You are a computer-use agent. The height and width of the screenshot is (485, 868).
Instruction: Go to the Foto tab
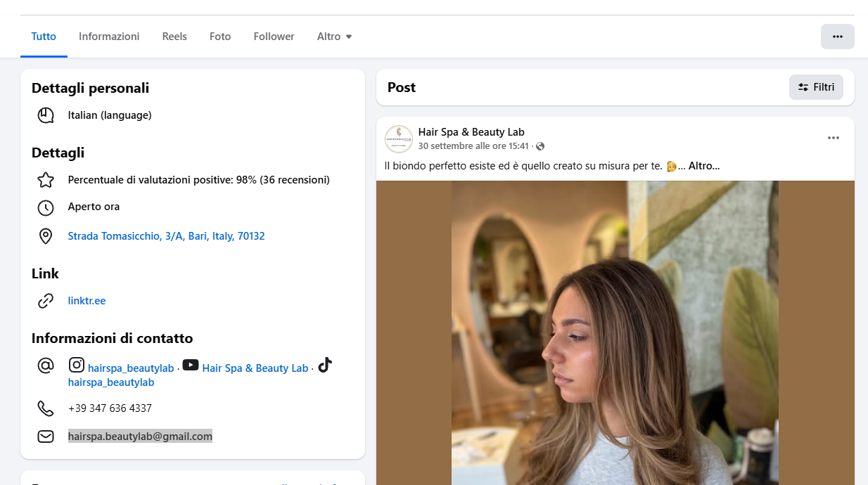point(220,37)
